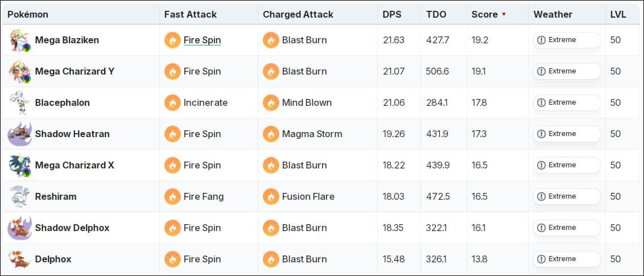644x276 pixels.
Task: Open the Extreme weather dropdown for Delphox
Action: (x=567, y=259)
